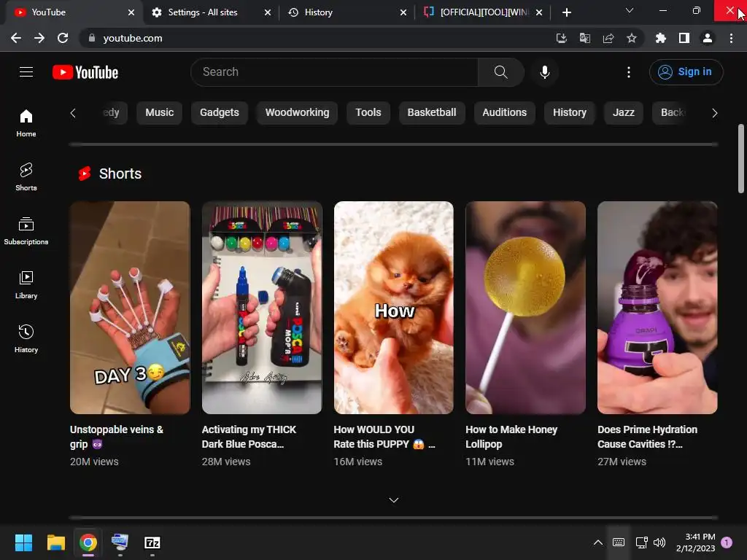The width and height of the screenshot is (747, 560).
Task: Open a new browser tab
Action: pyautogui.click(x=566, y=12)
